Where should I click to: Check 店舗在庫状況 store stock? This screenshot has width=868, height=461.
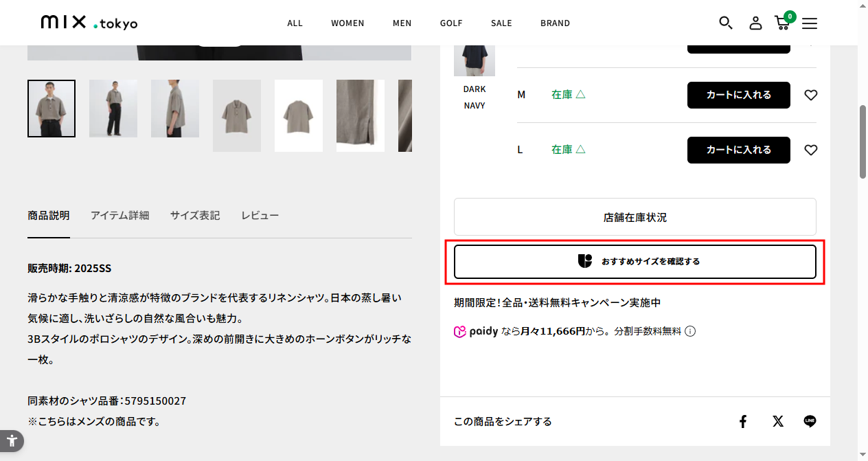pyautogui.click(x=635, y=217)
